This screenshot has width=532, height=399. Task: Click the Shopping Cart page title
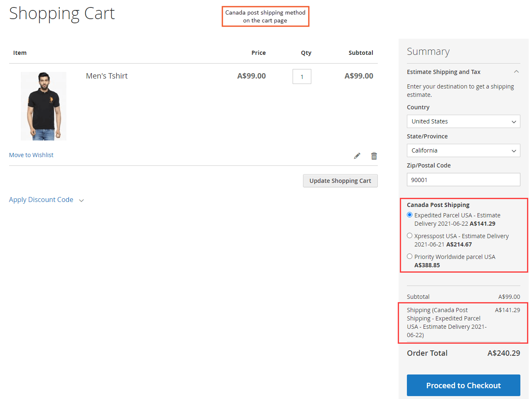[62, 14]
